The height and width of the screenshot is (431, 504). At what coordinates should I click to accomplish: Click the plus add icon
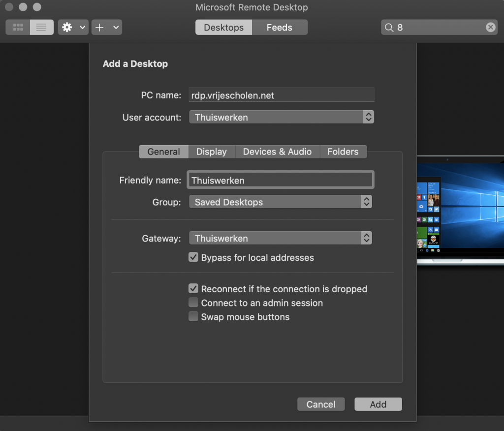coord(99,28)
